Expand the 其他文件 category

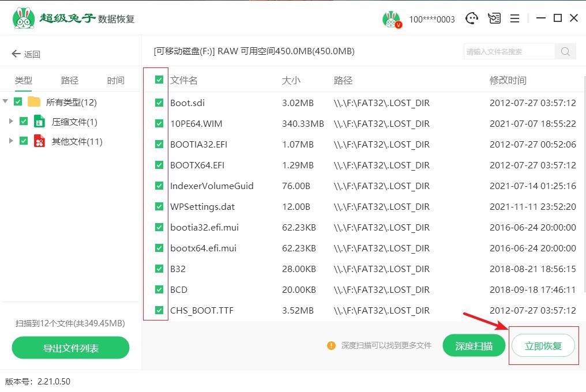pos(11,141)
